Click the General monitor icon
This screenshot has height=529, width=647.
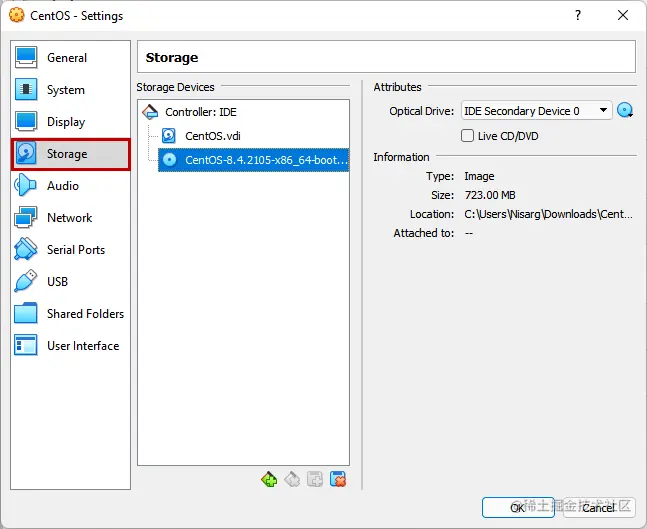(26, 57)
